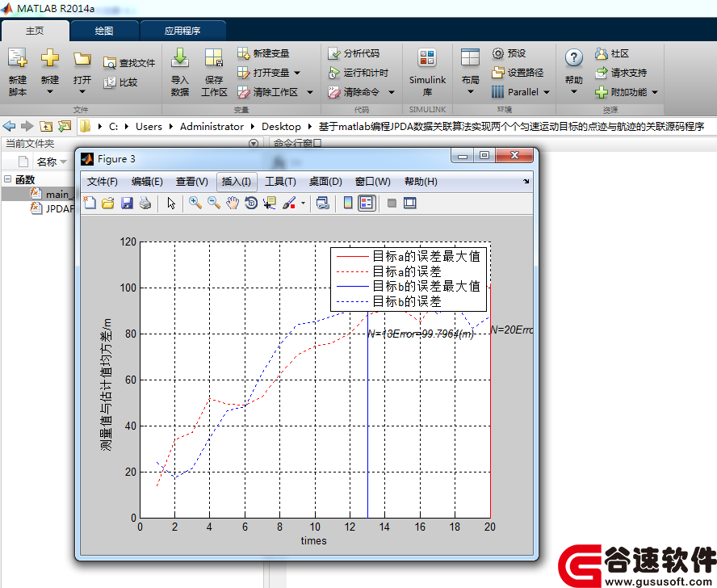Click Open File icon in Figure 3 toolbar
Image resolution: width=717 pixels, height=588 pixels.
(x=108, y=203)
